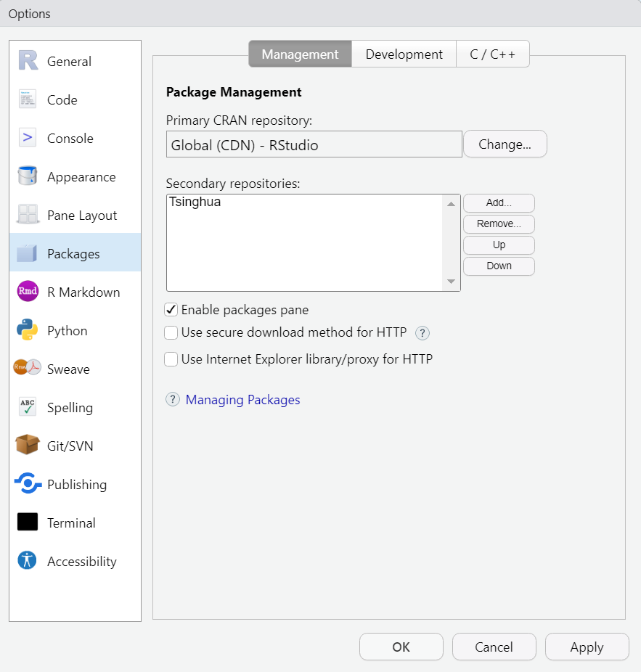
Task: Select Spelling category
Action: (75, 407)
